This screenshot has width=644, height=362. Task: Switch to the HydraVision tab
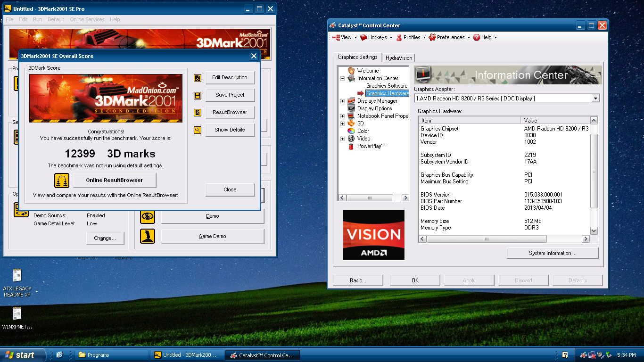[x=398, y=58]
